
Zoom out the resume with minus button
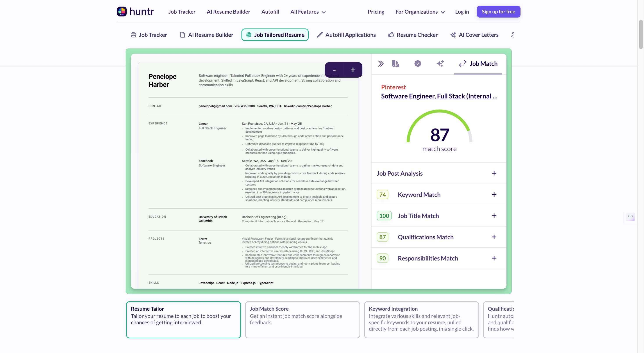tap(334, 70)
